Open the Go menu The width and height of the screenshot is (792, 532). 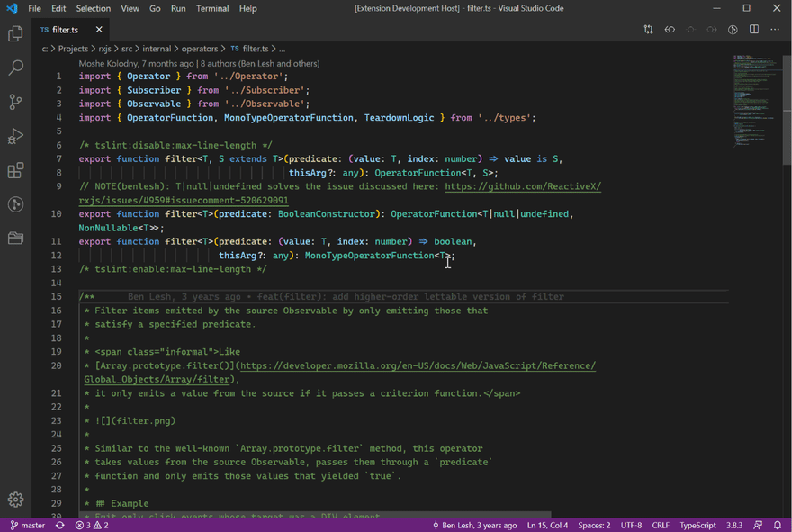click(x=155, y=8)
